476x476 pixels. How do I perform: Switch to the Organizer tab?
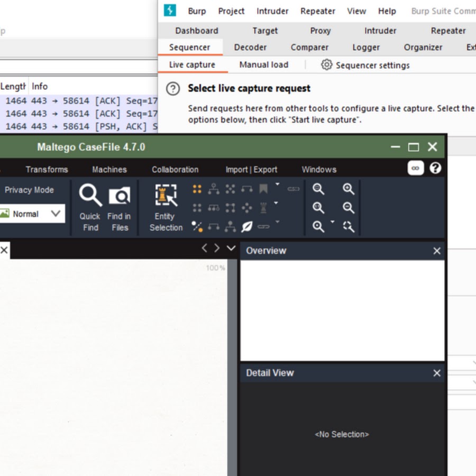[x=423, y=48]
